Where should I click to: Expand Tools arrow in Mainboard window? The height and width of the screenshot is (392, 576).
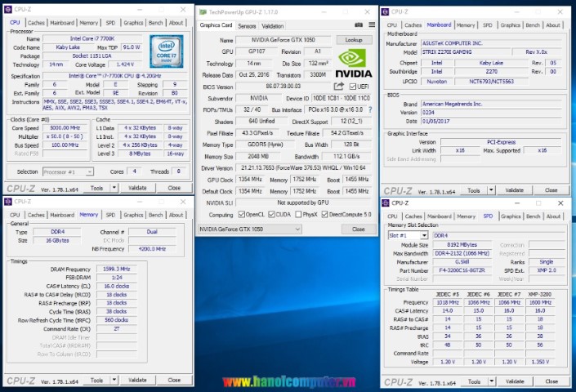491,190
